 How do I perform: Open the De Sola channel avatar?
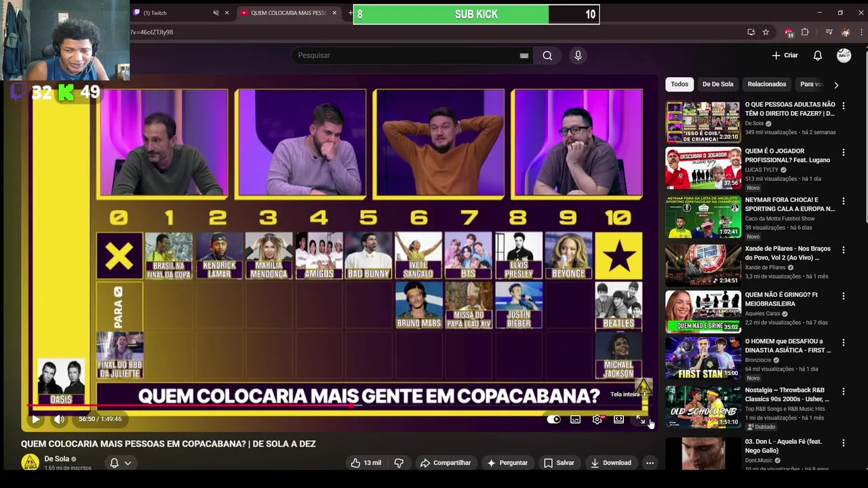click(30, 462)
